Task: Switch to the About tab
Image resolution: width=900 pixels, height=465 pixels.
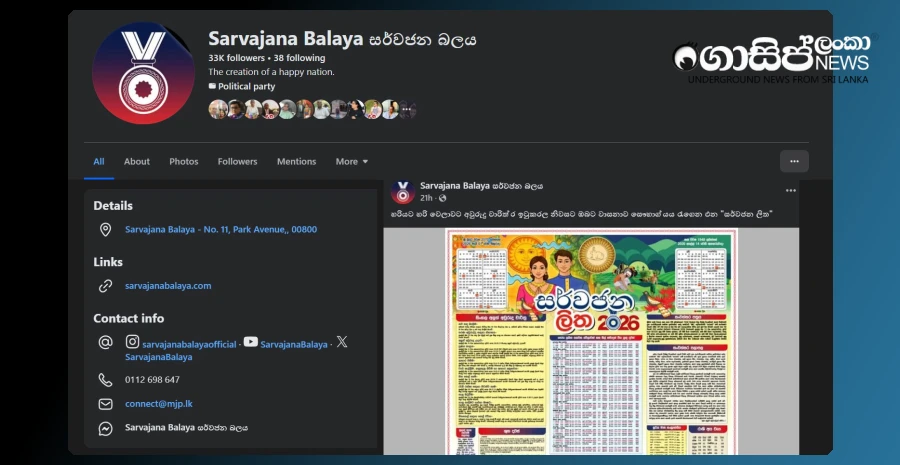Action: pyautogui.click(x=137, y=162)
